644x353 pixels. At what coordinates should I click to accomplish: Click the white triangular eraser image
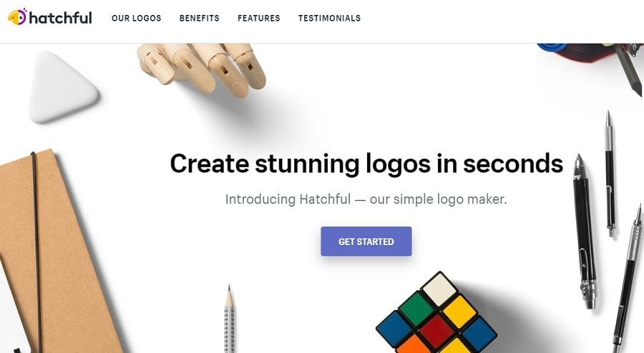pyautogui.click(x=62, y=87)
